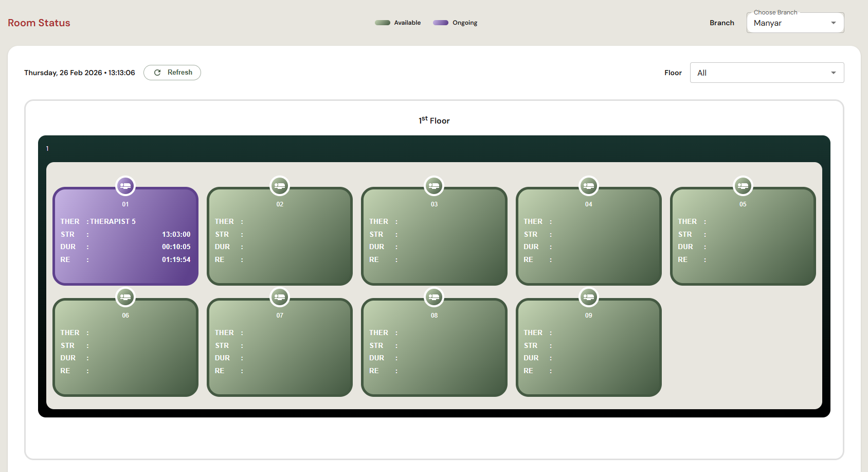Click the bed icon above room 04
The width and height of the screenshot is (868, 472).
589,186
